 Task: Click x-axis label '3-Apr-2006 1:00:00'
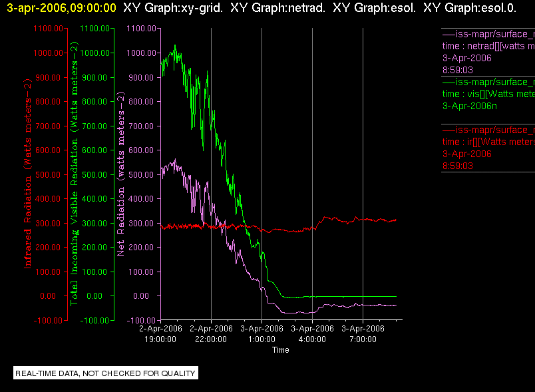(x=262, y=334)
